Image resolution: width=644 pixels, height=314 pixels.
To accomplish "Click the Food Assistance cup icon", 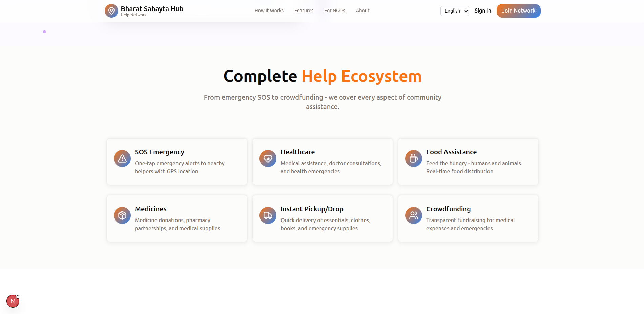I will click(414, 159).
